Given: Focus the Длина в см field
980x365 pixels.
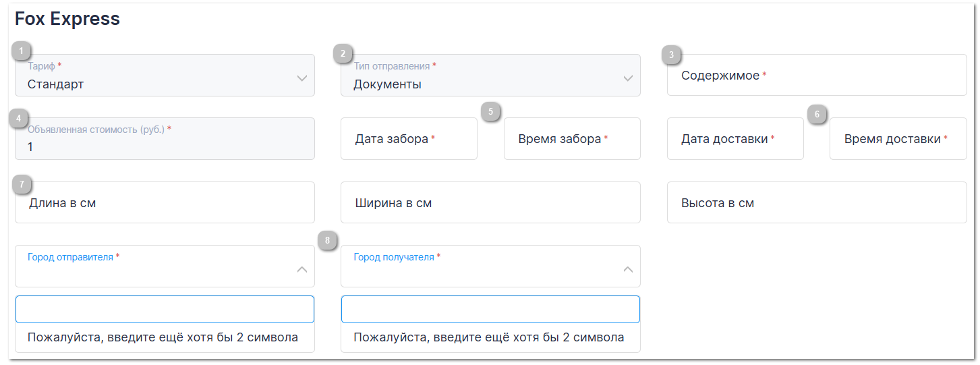Looking at the screenshot, I should click(165, 202).
